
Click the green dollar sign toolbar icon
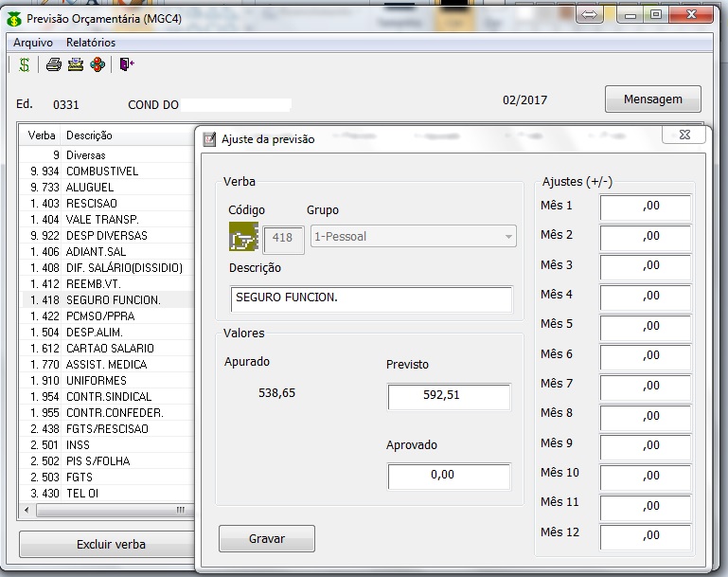point(25,64)
